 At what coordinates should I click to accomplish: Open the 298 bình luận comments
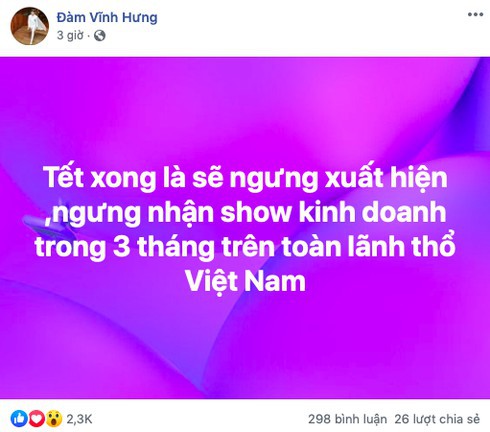[x=347, y=419]
